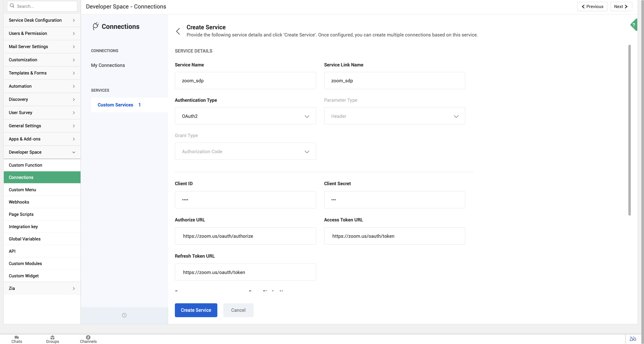Expand Apps & Add-ons section
This screenshot has width=644, height=344.
[42, 139]
